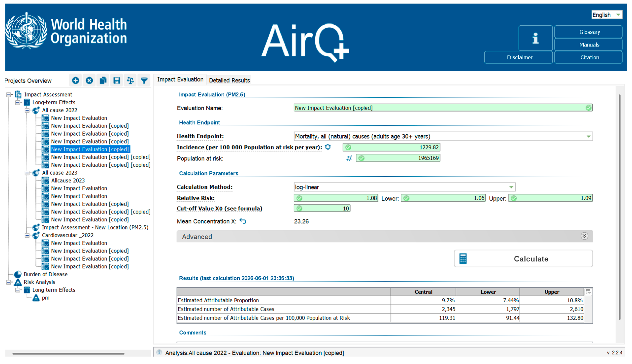Open the info 'i' button

pos(535,38)
